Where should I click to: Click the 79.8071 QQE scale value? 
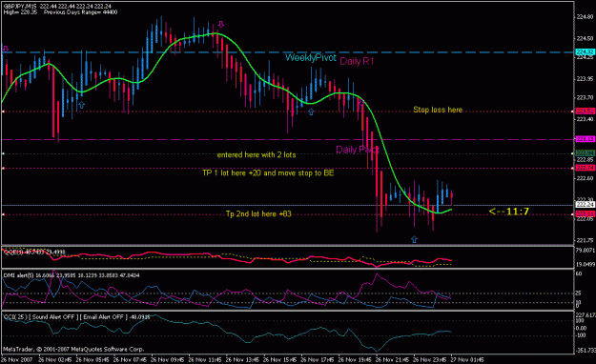tap(586, 251)
